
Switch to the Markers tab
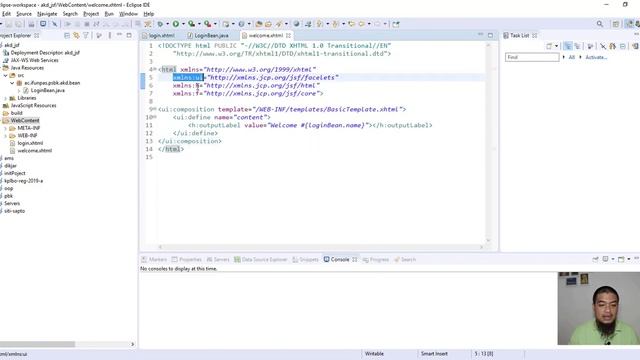[x=154, y=260]
